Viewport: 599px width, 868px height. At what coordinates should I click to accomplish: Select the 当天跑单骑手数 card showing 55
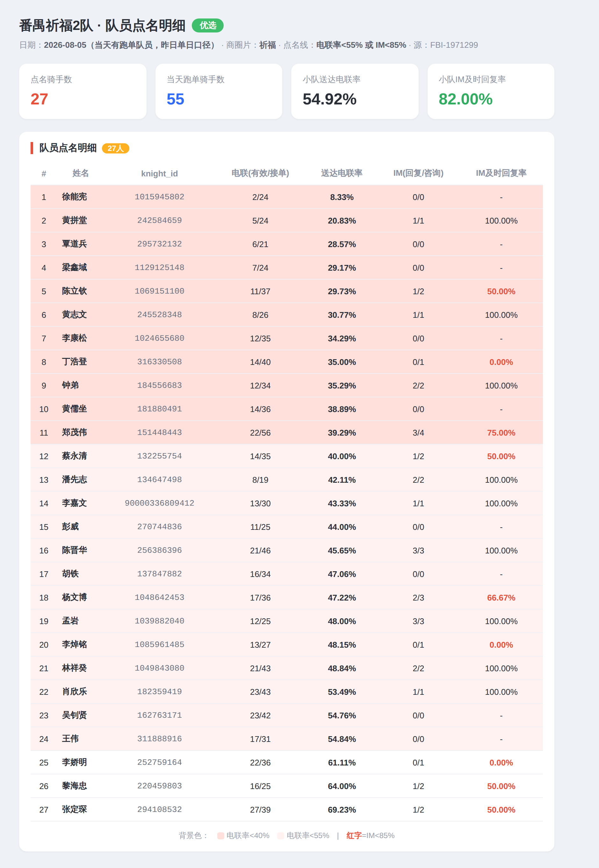(x=219, y=91)
